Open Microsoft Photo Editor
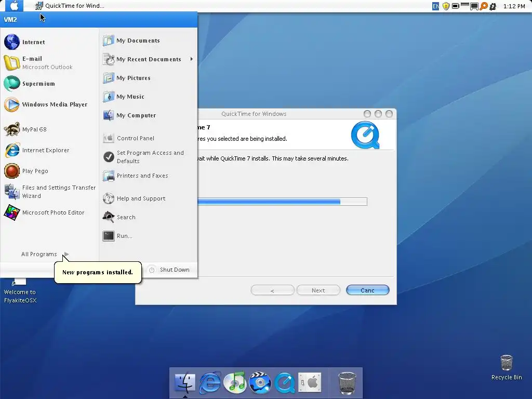Screen dimensions: 532x399 coord(49,212)
